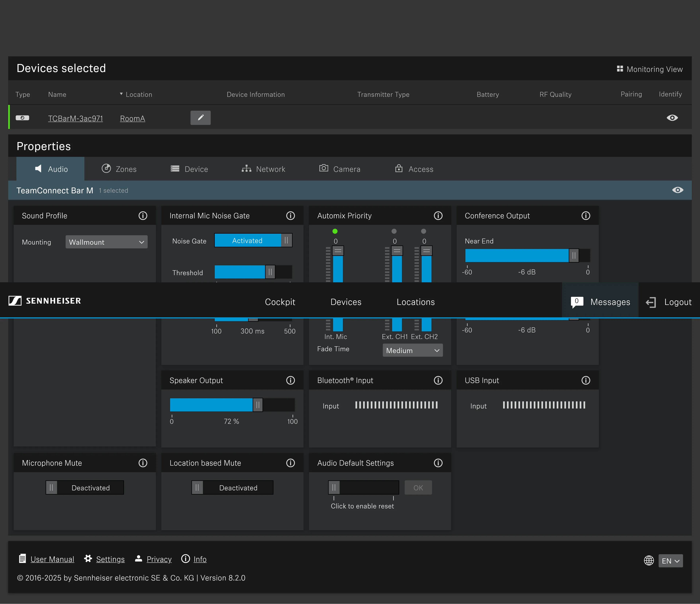
Task: Click the Privacy person icon
Action: (139, 558)
